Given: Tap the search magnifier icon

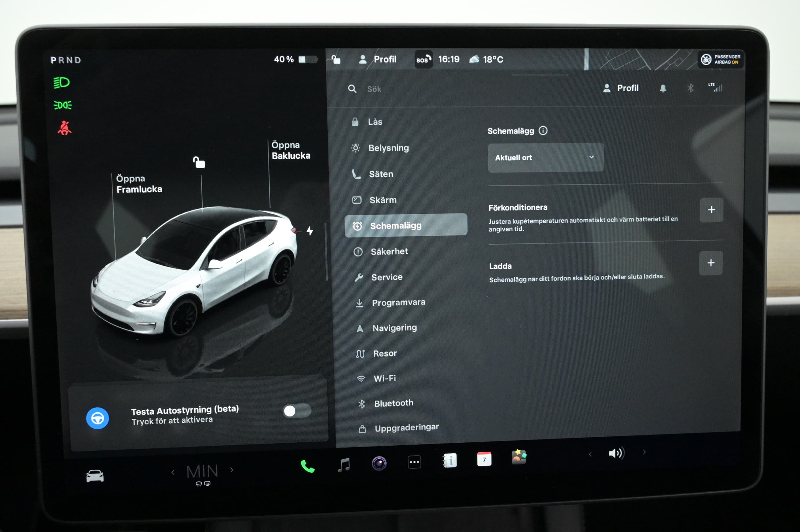Looking at the screenshot, I should (352, 89).
